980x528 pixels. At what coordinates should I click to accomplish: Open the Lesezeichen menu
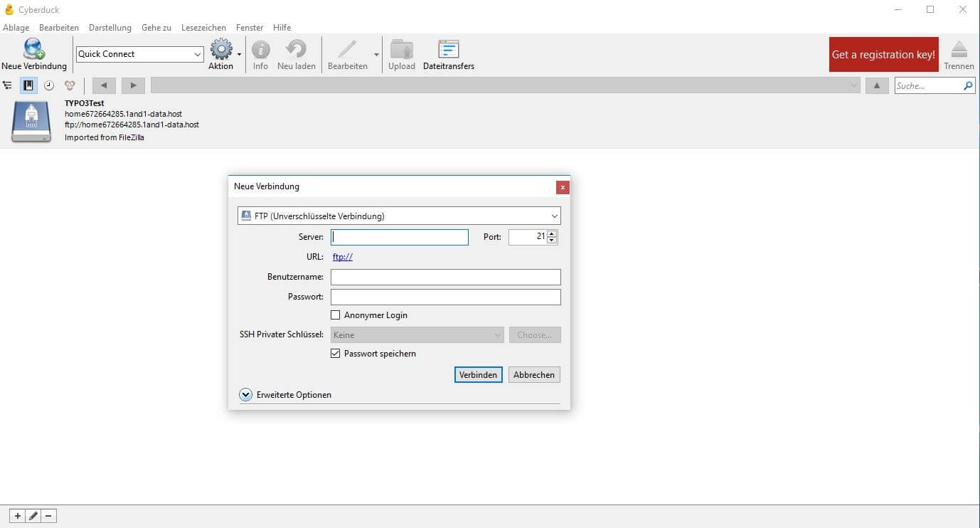[x=203, y=28]
